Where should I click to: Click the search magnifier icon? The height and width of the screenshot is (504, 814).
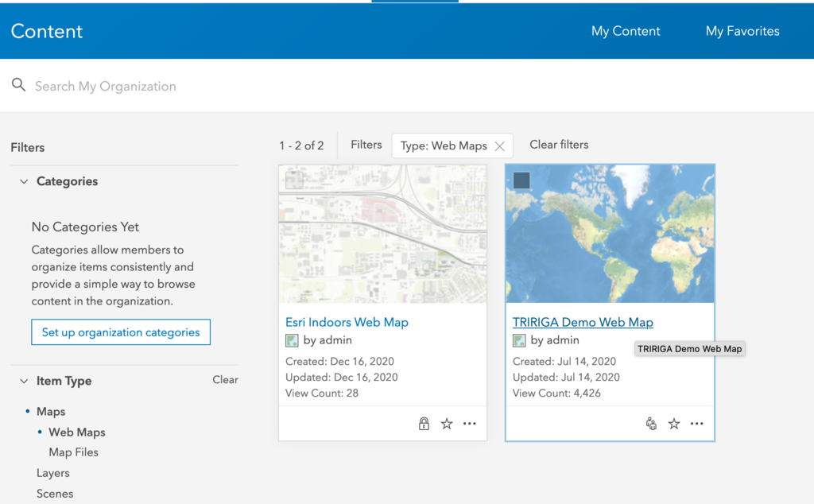pos(19,85)
